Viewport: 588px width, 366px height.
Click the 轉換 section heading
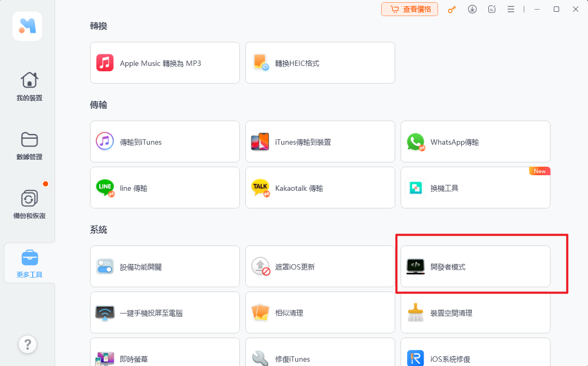point(99,26)
